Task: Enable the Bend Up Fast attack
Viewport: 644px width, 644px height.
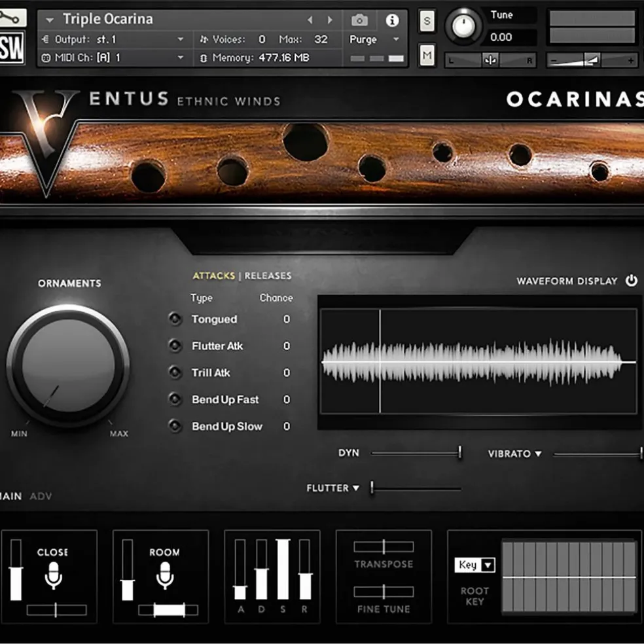Action: (x=175, y=399)
